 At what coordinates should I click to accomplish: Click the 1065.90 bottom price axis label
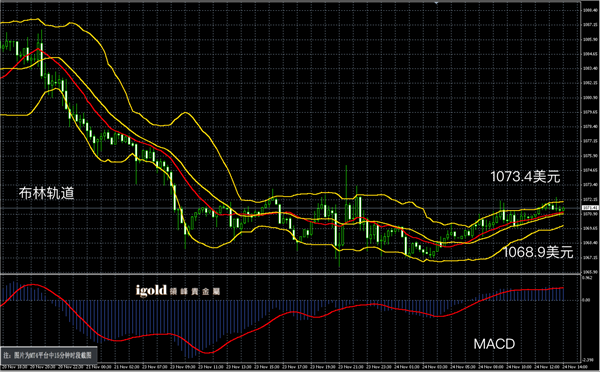point(588,272)
